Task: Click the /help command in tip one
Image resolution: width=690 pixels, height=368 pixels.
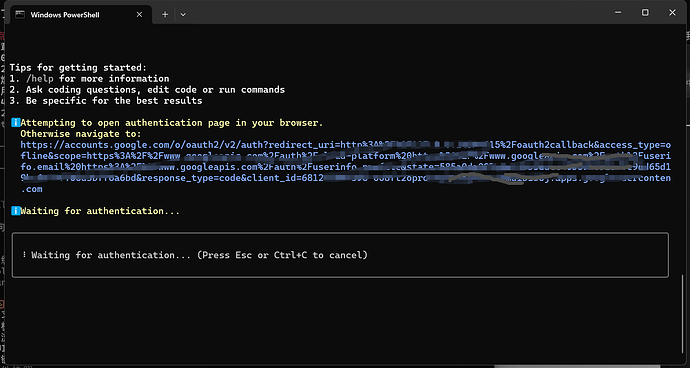Action: (40, 79)
